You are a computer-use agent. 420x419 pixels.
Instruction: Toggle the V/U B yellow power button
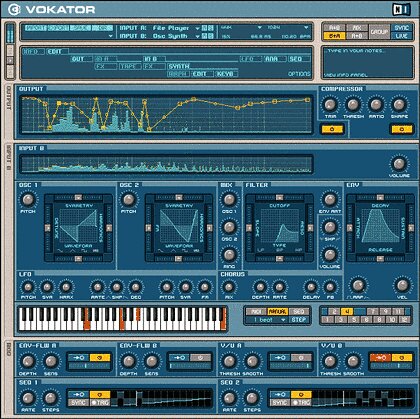402,358
